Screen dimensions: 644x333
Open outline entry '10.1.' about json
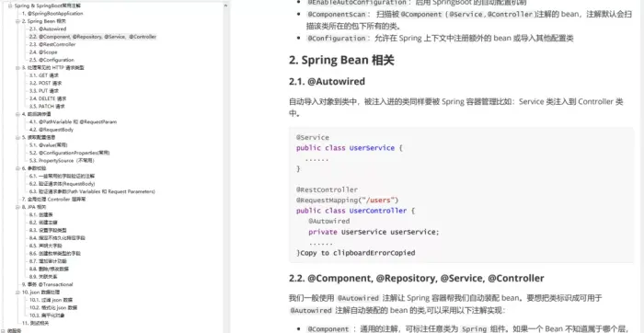[x=51, y=300]
